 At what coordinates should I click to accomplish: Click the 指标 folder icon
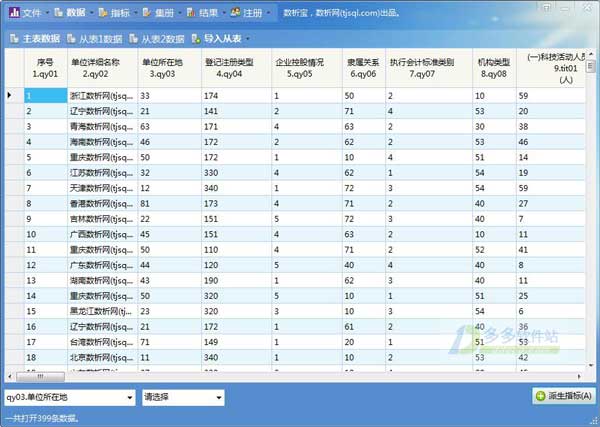[x=103, y=13]
